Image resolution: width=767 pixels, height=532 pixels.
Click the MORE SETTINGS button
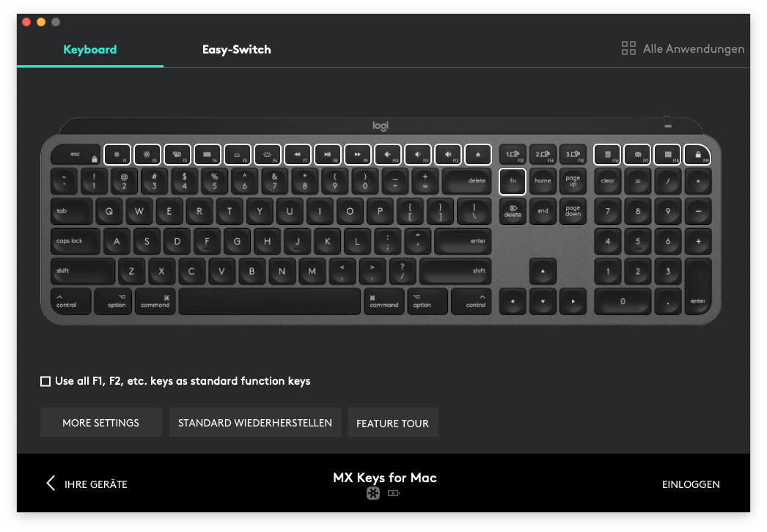100,423
